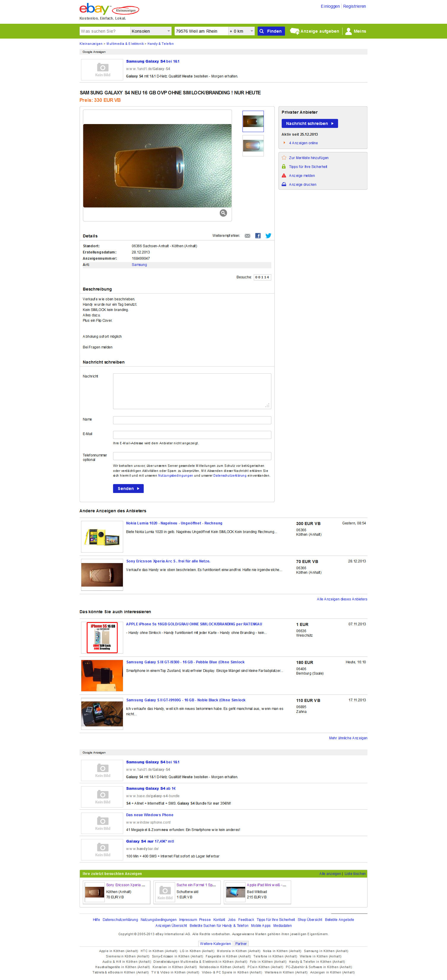Click Alle anzeigen in recently visited bar

[x=330, y=874]
